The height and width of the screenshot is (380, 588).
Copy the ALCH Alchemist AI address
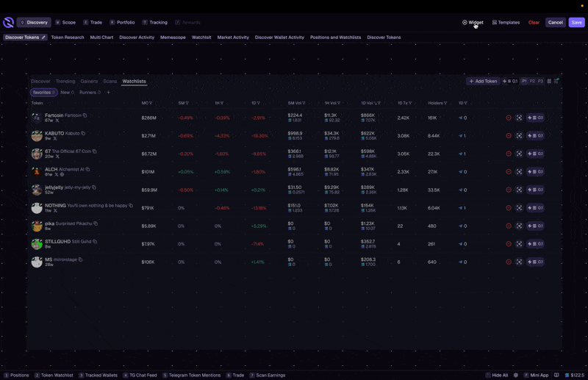pyautogui.click(x=87, y=169)
